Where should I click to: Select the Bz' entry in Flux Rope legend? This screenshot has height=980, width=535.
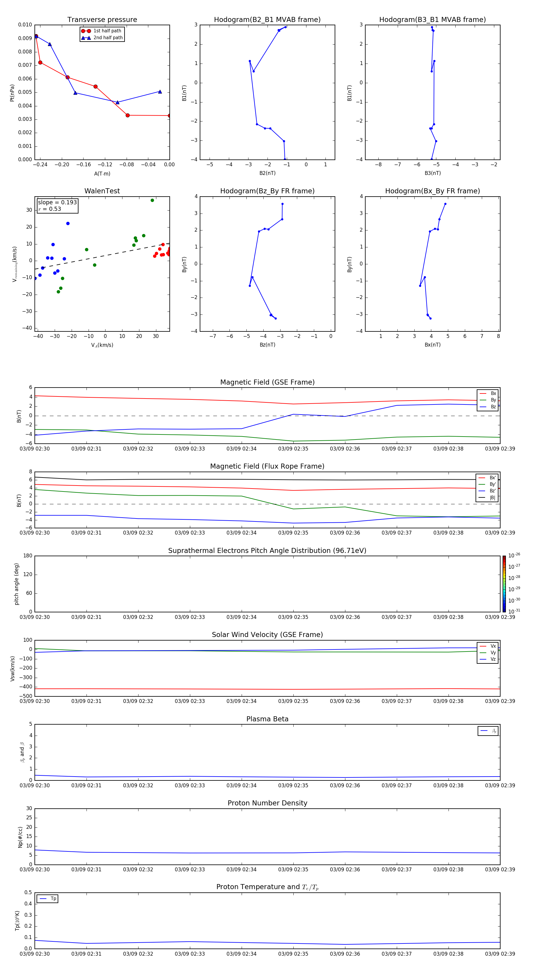[487, 491]
